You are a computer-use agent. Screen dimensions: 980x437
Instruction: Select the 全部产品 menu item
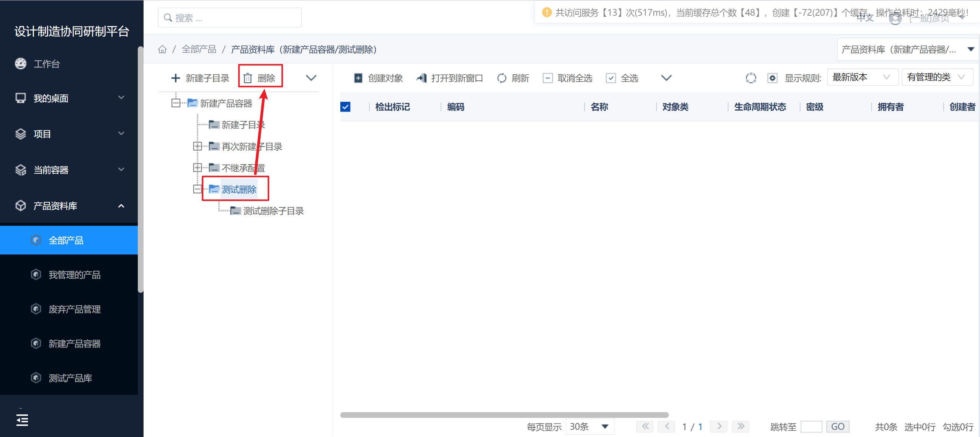click(x=69, y=240)
